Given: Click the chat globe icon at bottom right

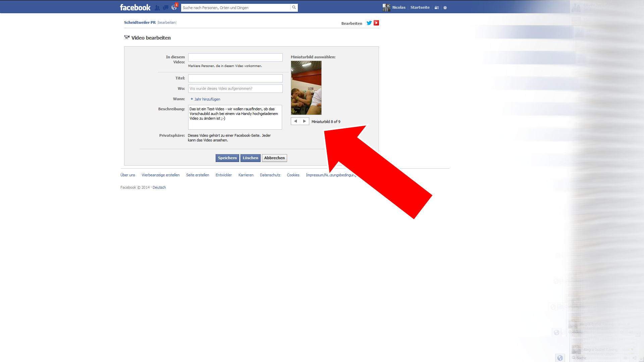Looking at the screenshot, I should point(560,358).
